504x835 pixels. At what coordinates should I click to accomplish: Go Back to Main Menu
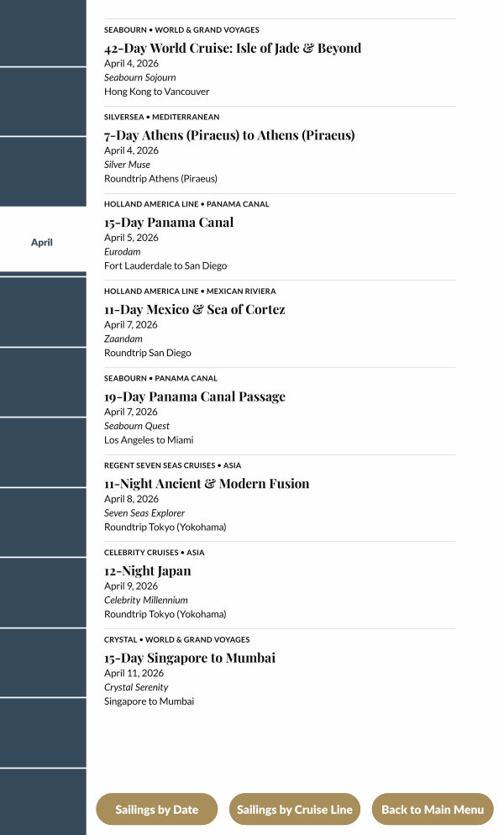433,810
